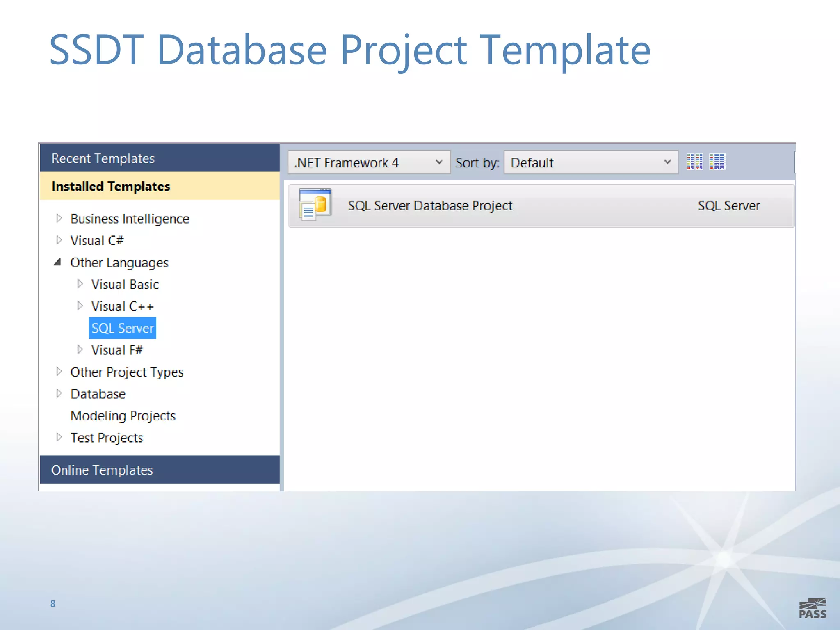Image resolution: width=840 pixels, height=630 pixels.
Task: Expand the Database node
Action: tap(59, 393)
